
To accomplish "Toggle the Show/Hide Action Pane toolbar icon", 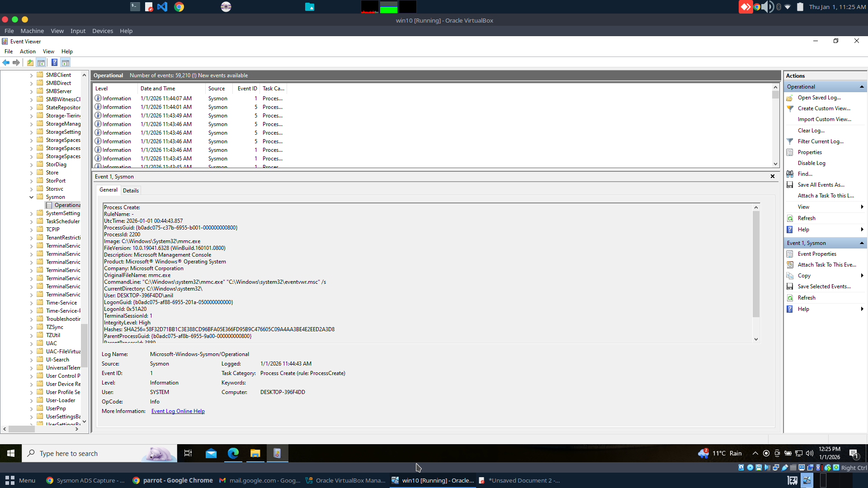I will pos(66,62).
